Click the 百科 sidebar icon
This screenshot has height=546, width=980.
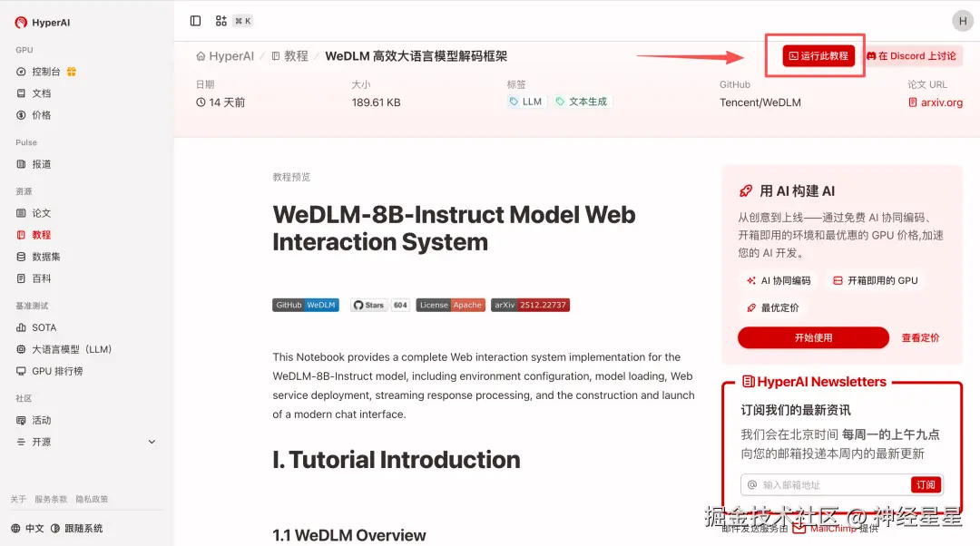(21, 278)
